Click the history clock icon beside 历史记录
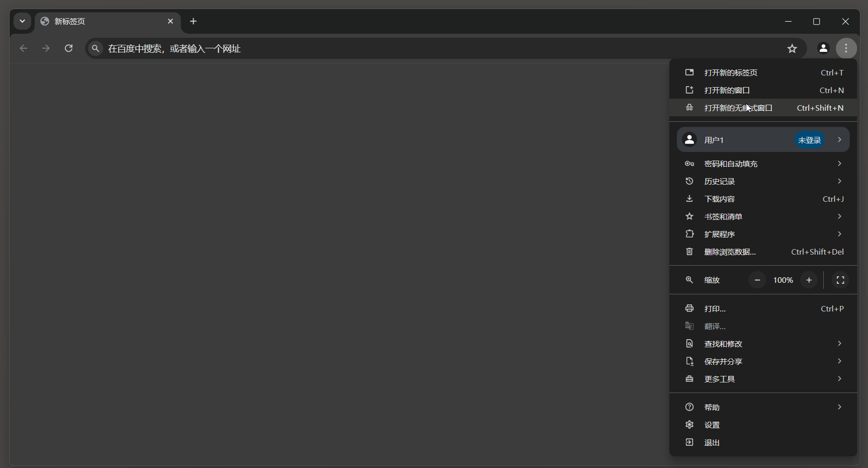 689,181
